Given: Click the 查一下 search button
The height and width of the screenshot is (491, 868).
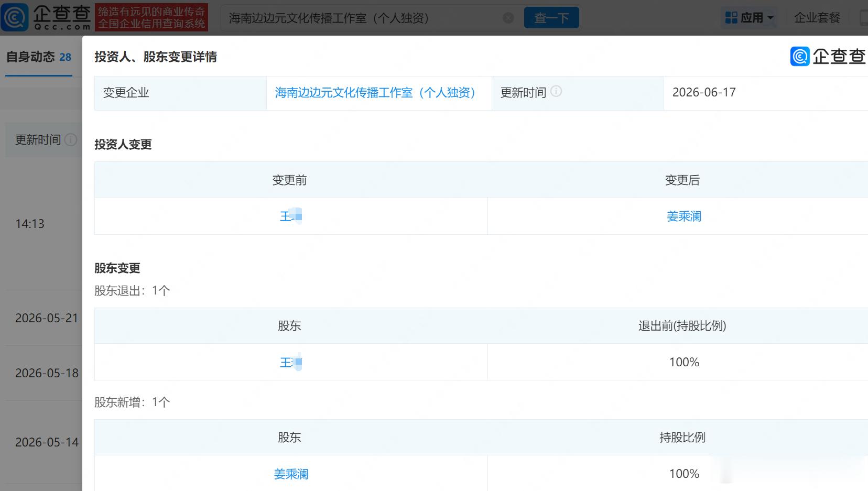Looking at the screenshot, I should tap(551, 18).
